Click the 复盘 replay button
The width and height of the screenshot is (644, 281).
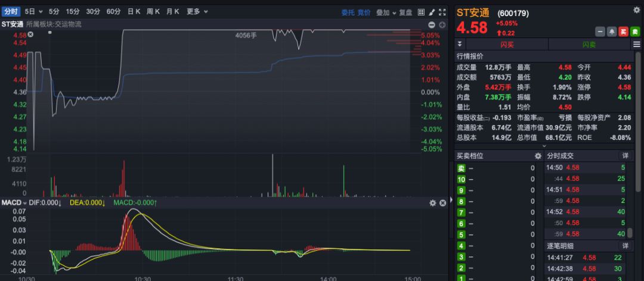pos(406,13)
